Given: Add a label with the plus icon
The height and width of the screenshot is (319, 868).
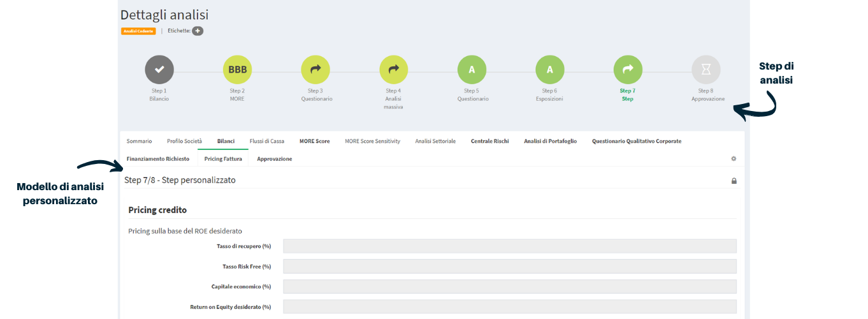Looking at the screenshot, I should coord(198,31).
